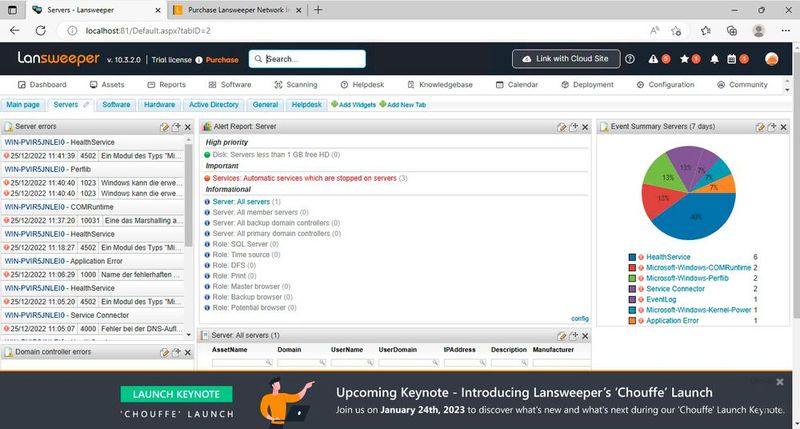Go back in the browser
This screenshot has width=800, height=429.
pos(14,31)
